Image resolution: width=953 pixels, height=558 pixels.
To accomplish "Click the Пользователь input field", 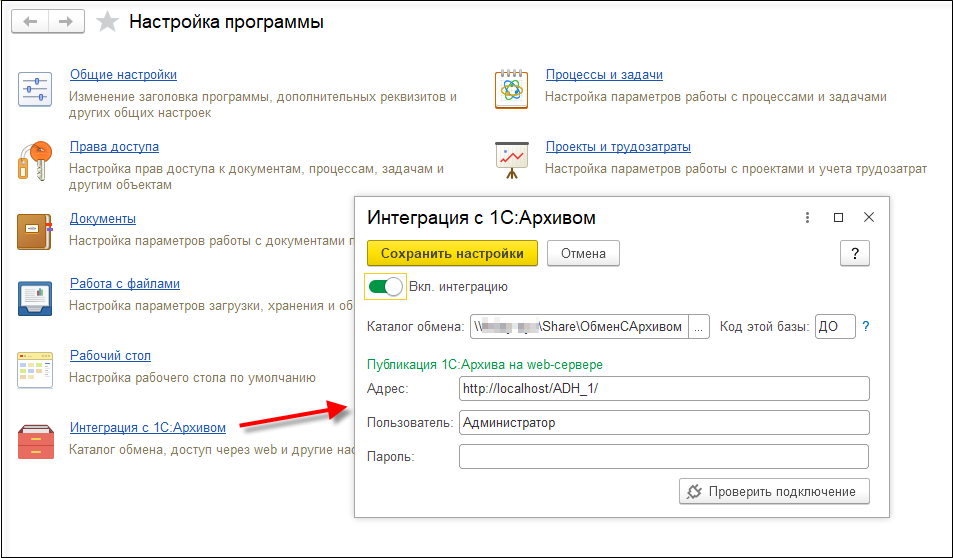I will [664, 422].
